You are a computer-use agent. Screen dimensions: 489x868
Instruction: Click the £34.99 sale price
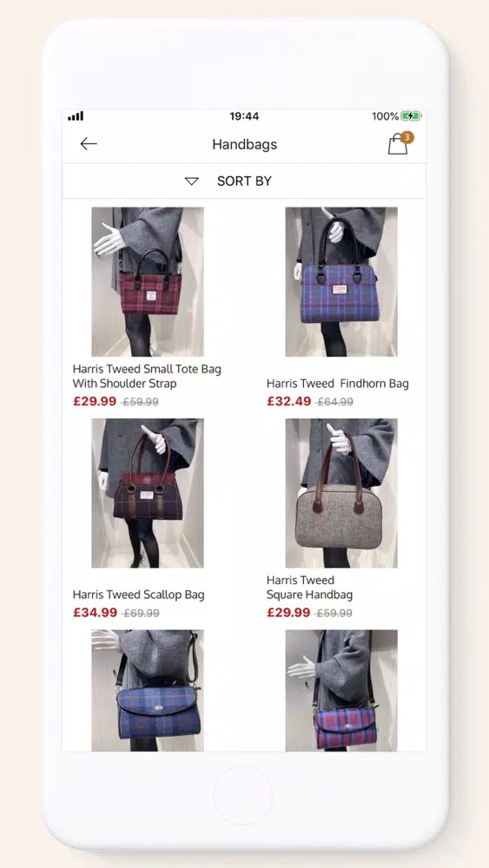(x=96, y=612)
